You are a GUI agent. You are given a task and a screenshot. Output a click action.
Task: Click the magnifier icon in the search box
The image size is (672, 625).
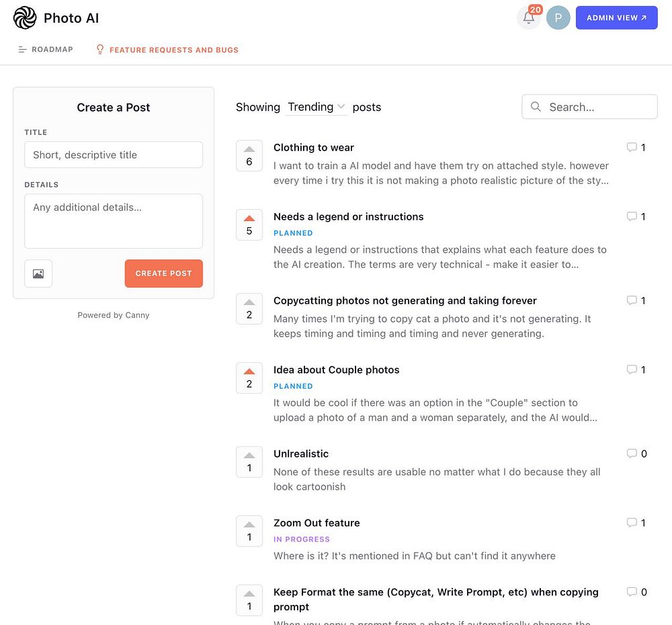536,107
